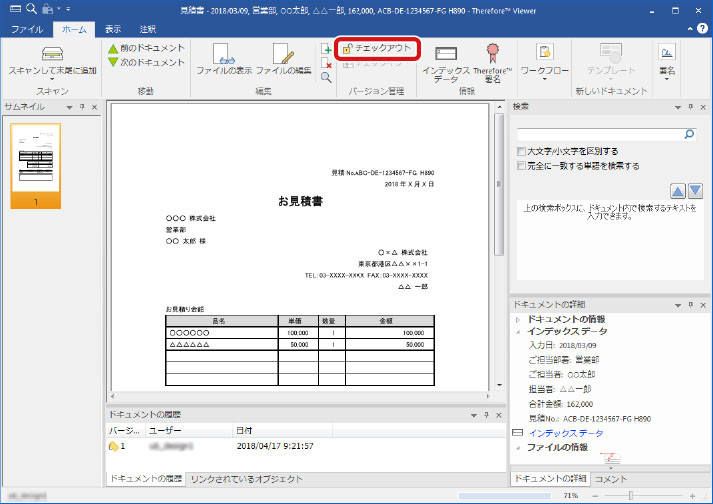This screenshot has height=504, width=713.
Task: Click スキャンして末尾に追加 scanner icon
Action: click(52, 54)
